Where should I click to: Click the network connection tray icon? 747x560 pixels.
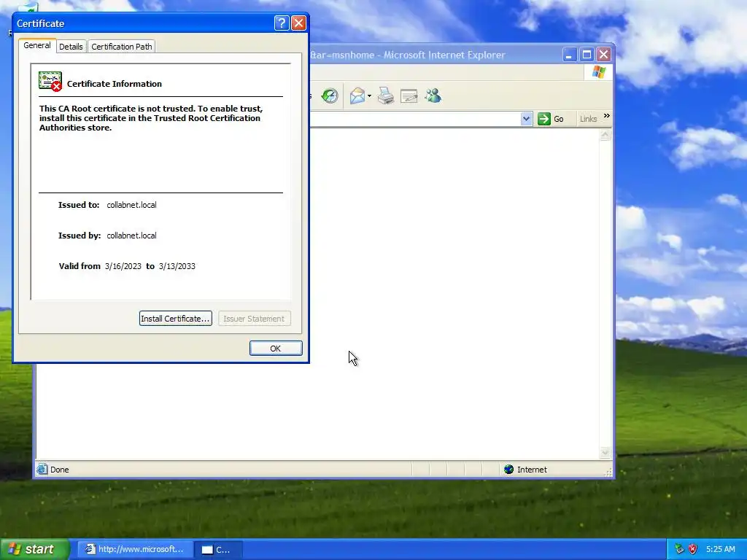679,549
